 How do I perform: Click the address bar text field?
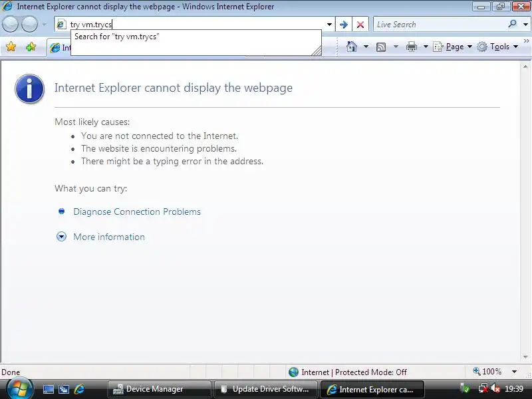(x=197, y=25)
